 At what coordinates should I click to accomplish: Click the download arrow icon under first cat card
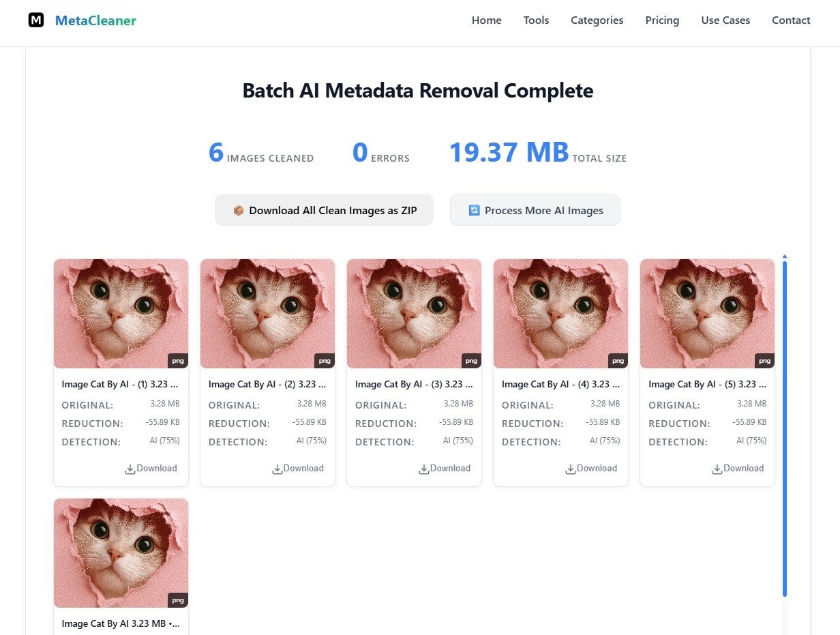click(x=129, y=469)
